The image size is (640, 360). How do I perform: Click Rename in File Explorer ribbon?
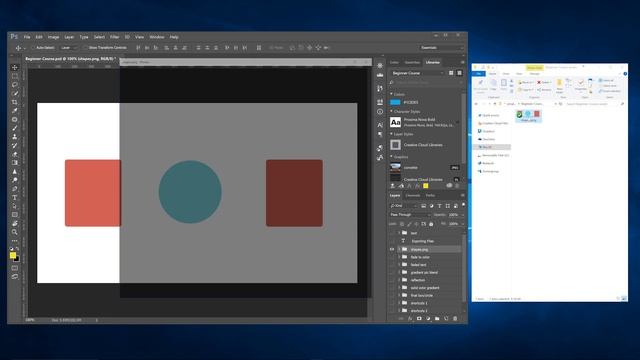(x=544, y=90)
